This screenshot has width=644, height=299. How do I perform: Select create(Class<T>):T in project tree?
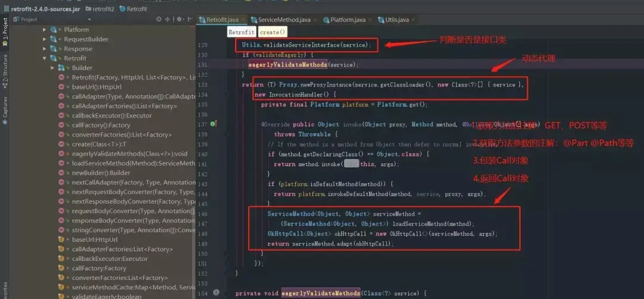pyautogui.click(x=99, y=144)
